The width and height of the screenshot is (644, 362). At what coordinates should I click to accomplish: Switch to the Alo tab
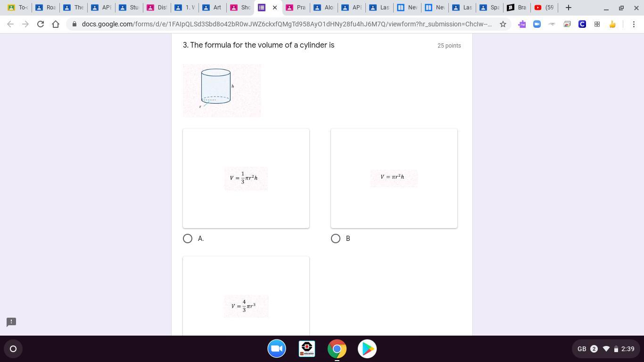click(x=323, y=8)
